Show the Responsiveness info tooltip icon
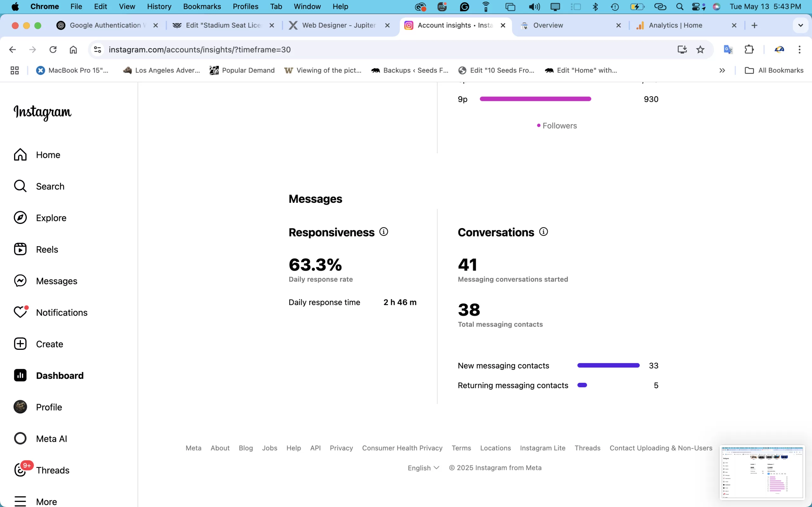 tap(383, 232)
